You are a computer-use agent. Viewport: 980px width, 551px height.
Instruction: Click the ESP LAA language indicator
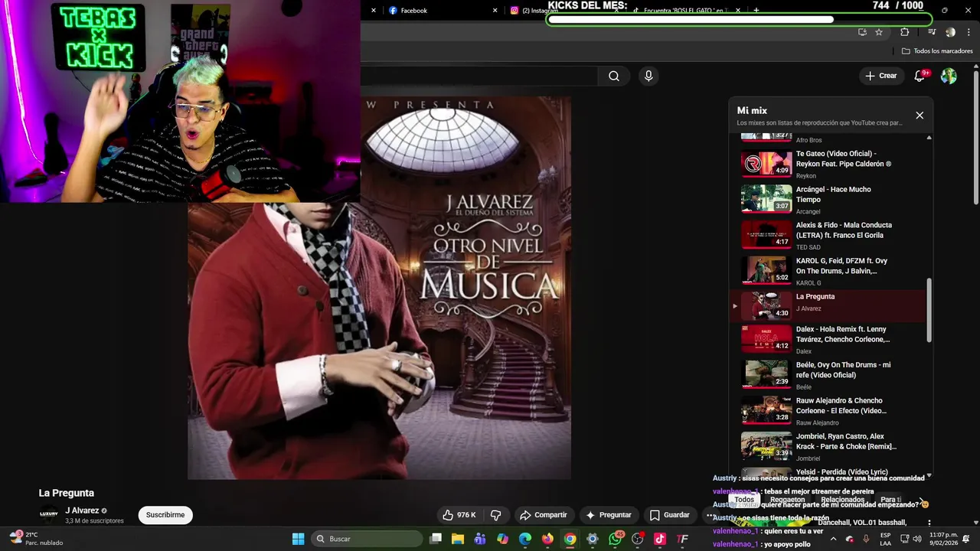coord(885,539)
